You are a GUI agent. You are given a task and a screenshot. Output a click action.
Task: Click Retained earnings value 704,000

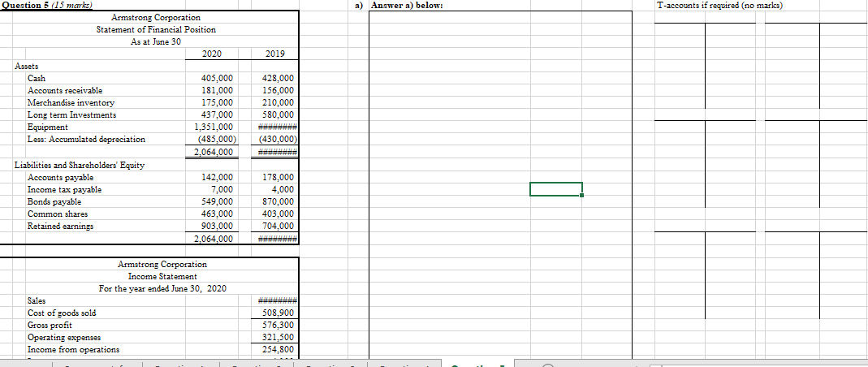pyautogui.click(x=279, y=227)
